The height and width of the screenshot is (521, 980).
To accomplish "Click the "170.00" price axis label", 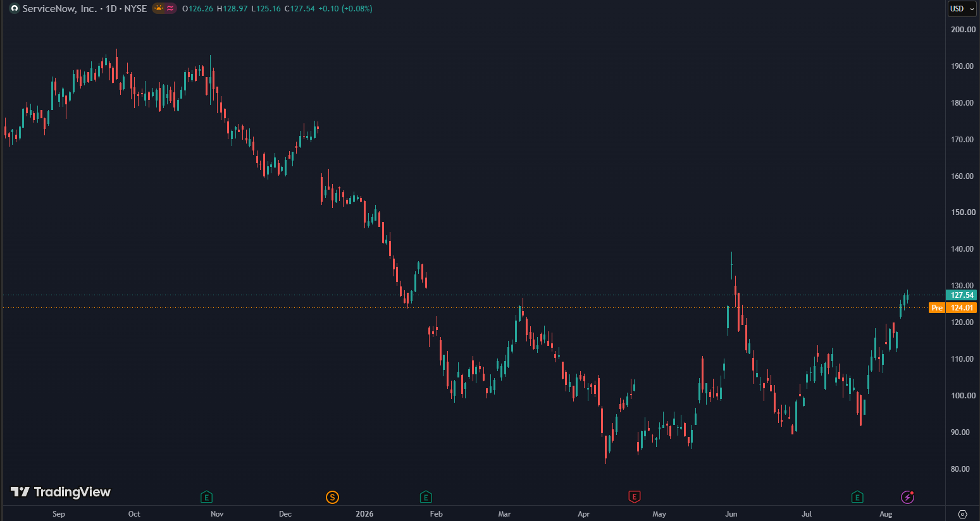I will coord(963,140).
